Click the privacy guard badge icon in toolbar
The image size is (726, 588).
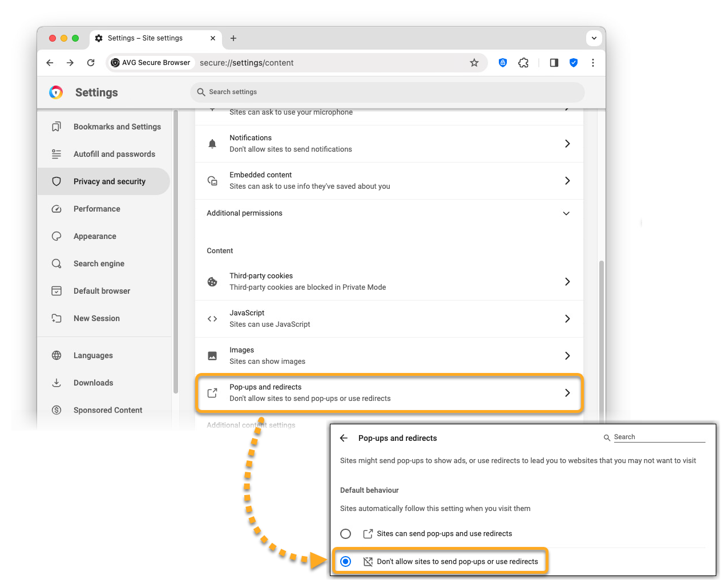[503, 63]
